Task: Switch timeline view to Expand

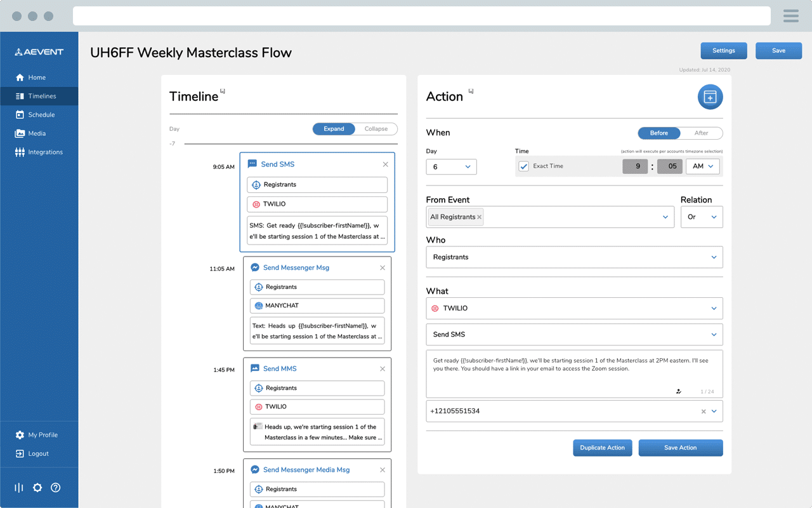Action: [334, 129]
